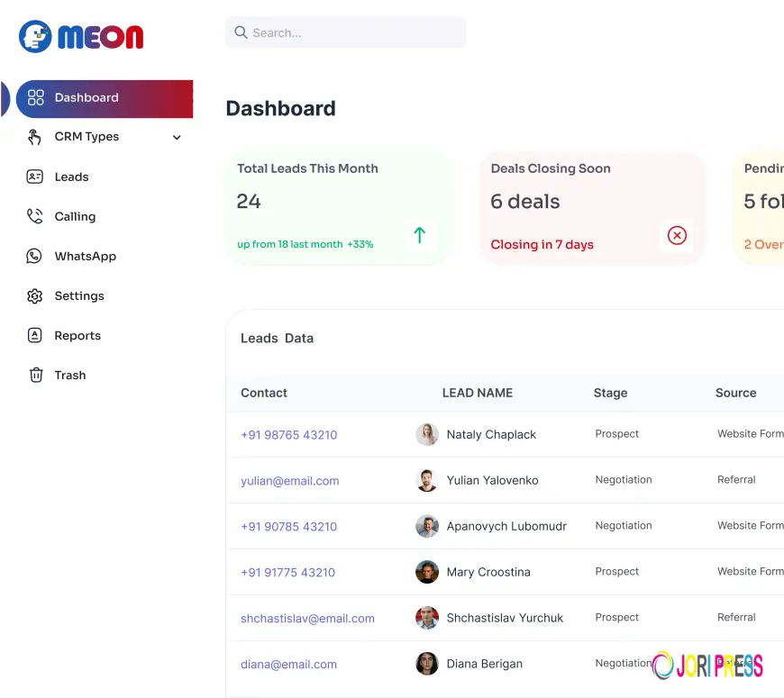Click the search magnifier icon

pos(241,32)
